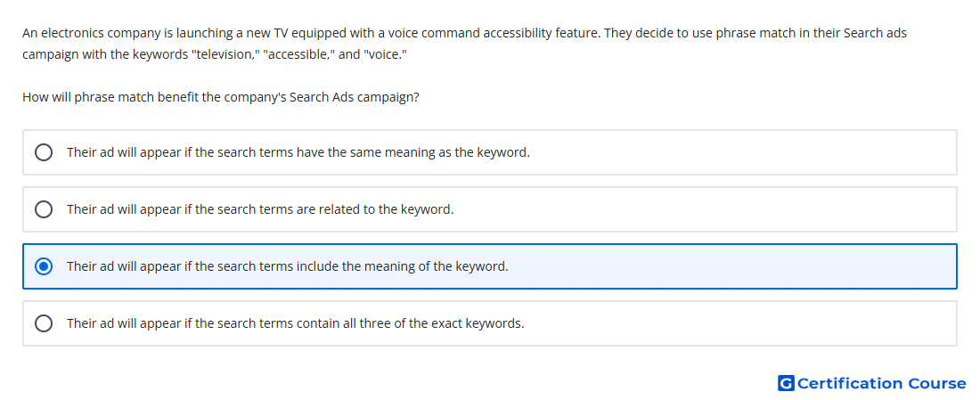Click the empty right side of second answer card
Viewport: 980px width, 400px height.
[x=706, y=209]
